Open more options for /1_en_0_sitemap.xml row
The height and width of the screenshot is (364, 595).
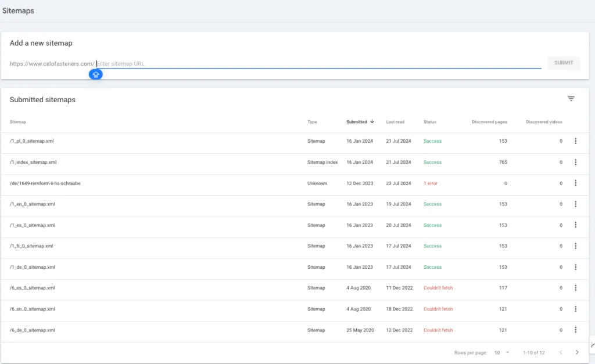pyautogui.click(x=575, y=204)
